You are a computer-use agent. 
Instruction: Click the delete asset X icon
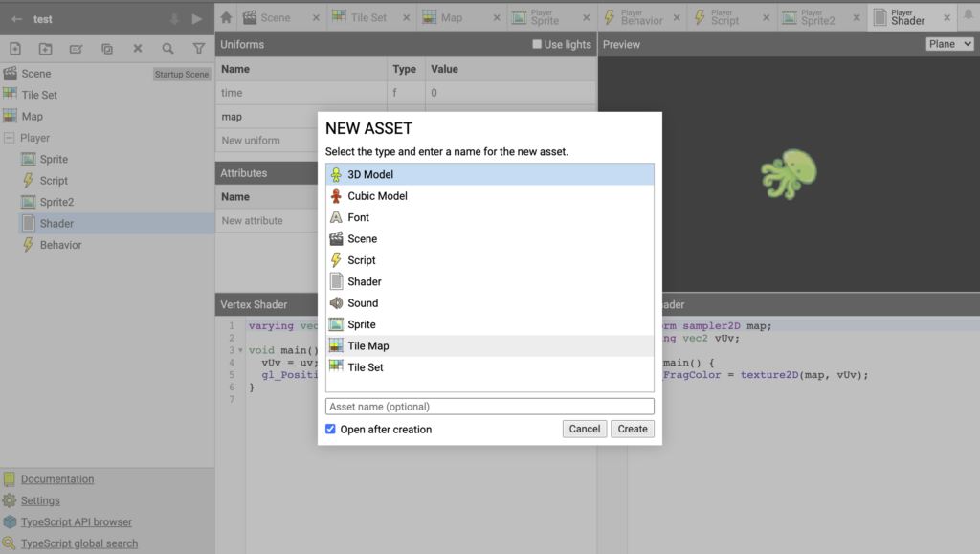point(138,49)
